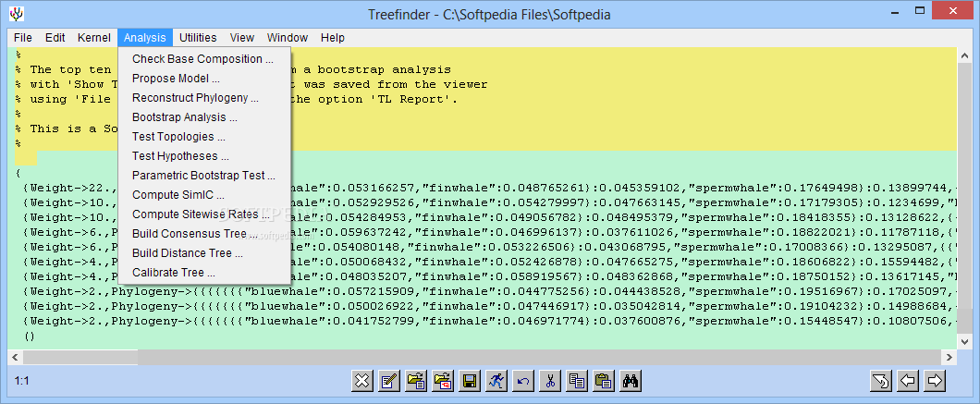Click the binoculars find icon
Screen dimensions: 980x404
[631, 380]
